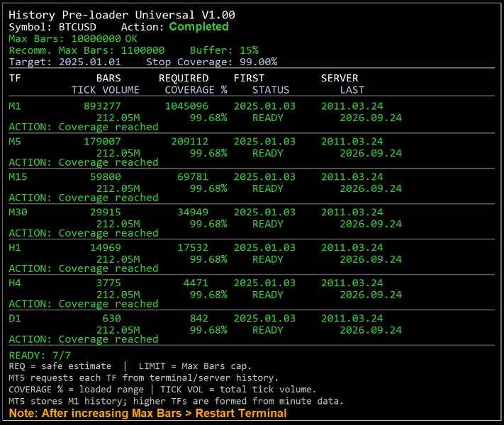Select the H4 timeframe label
The height and width of the screenshot is (425, 504).
pyautogui.click(x=15, y=283)
